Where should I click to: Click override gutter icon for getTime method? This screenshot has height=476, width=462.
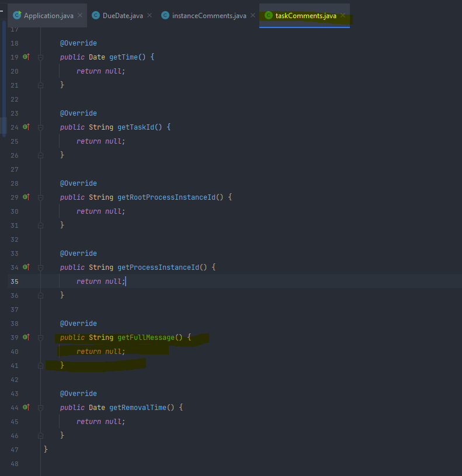pos(26,57)
